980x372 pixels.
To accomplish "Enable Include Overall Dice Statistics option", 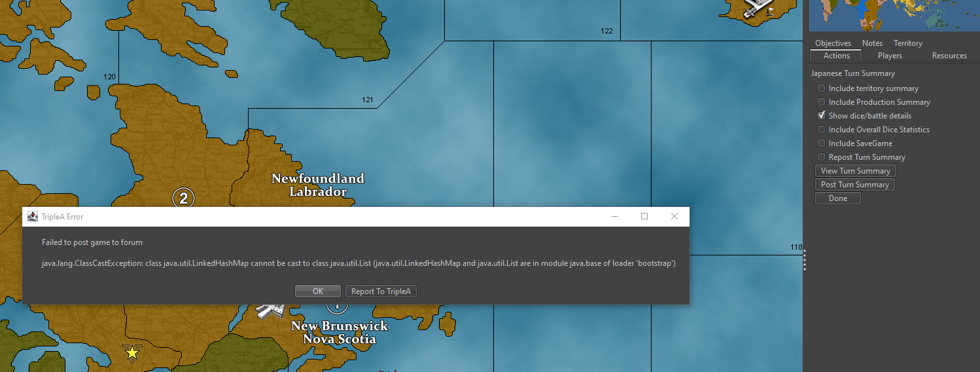I will pyautogui.click(x=821, y=130).
